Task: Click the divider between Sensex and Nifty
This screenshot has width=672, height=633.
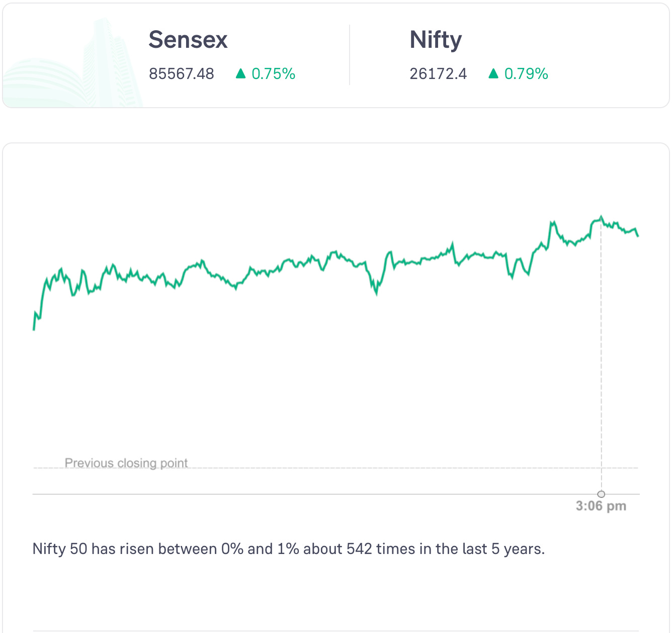Action: coord(350,55)
